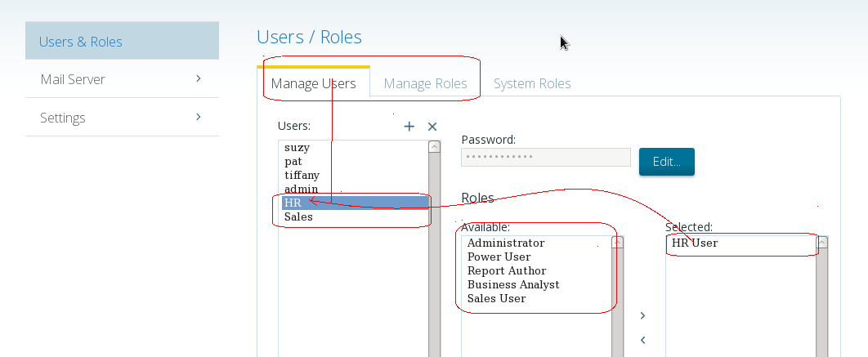Click into the Password field
Viewport: 868px width, 357px height.
coord(545,157)
